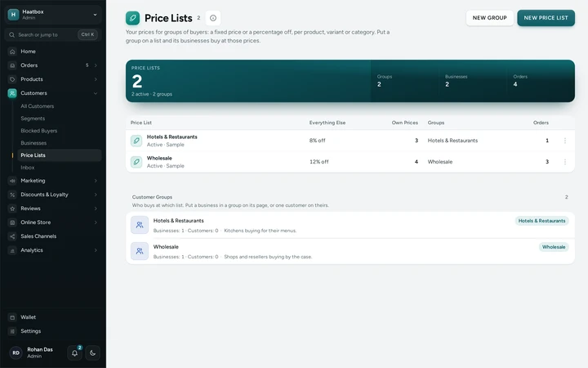Open All Customers submenu item
This screenshot has width=588, height=368.
coord(37,106)
